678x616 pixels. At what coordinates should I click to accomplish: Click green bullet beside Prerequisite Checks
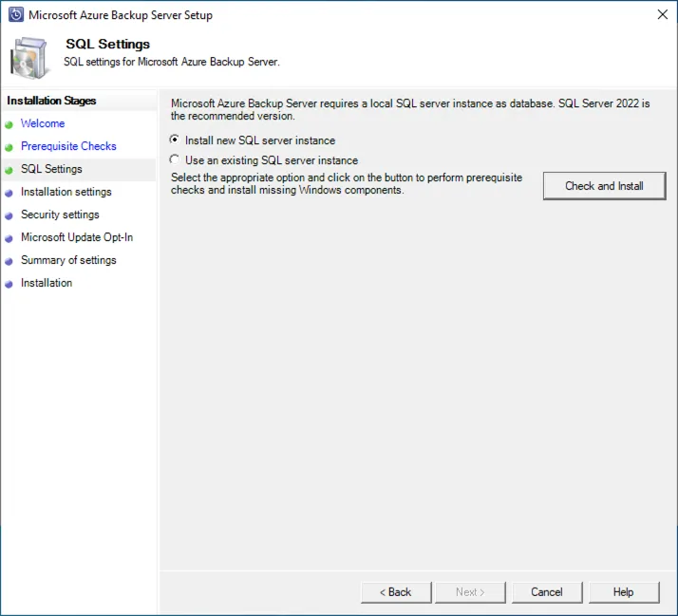(x=9, y=147)
